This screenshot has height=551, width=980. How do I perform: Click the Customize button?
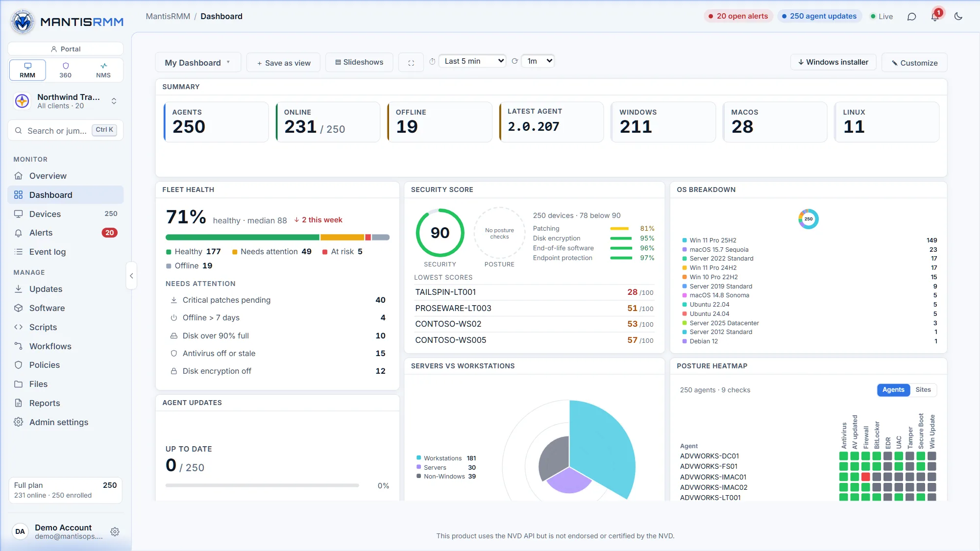point(914,63)
